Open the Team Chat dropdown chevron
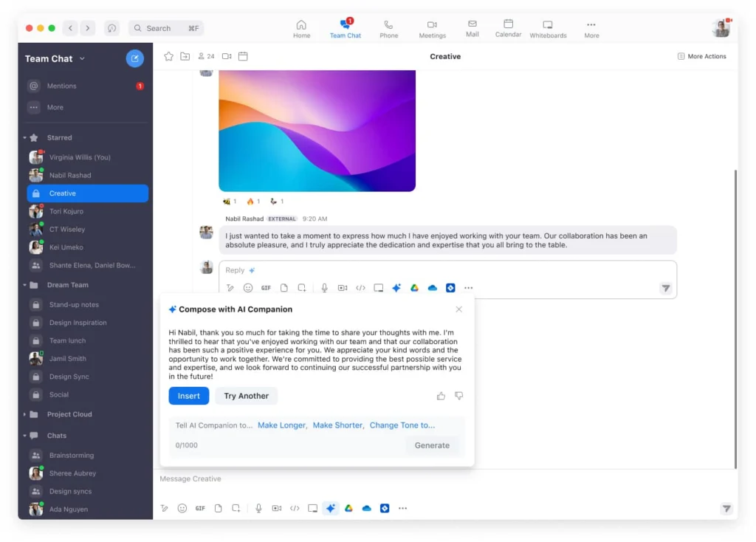 coord(81,58)
